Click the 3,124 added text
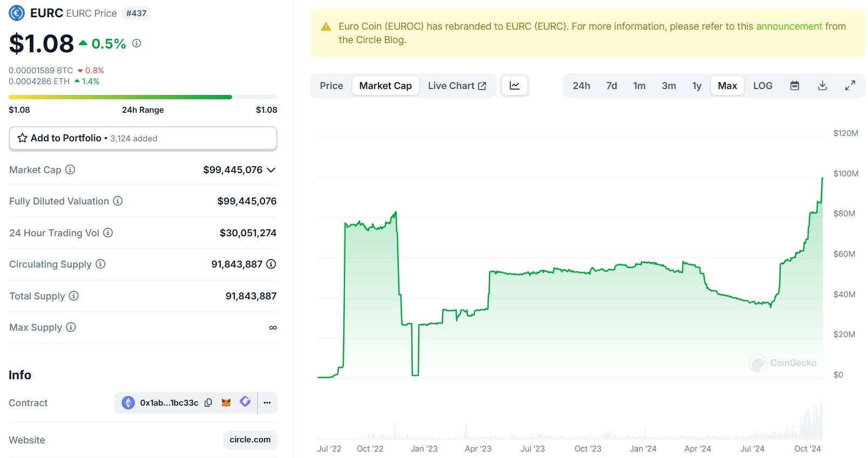 point(134,139)
